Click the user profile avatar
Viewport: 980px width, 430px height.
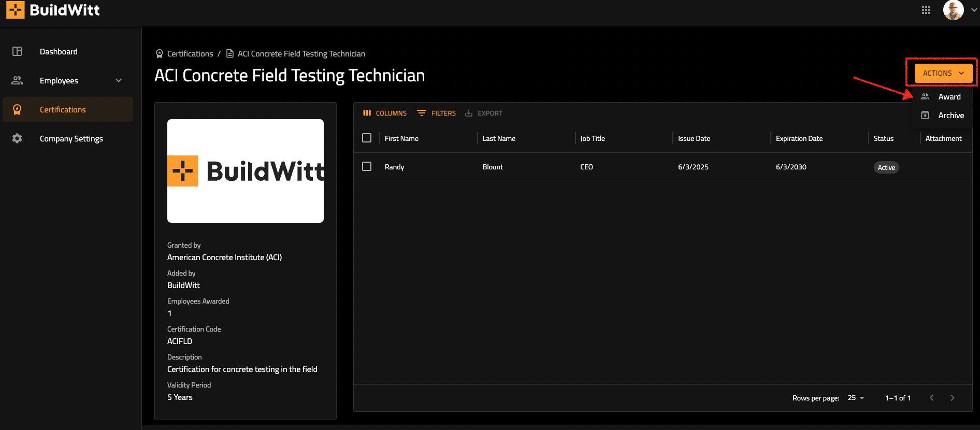(953, 10)
